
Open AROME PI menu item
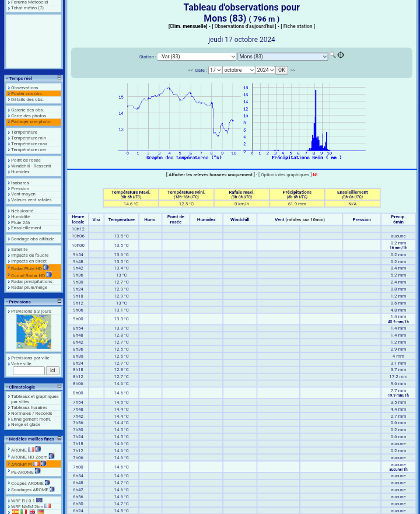click(x=22, y=464)
